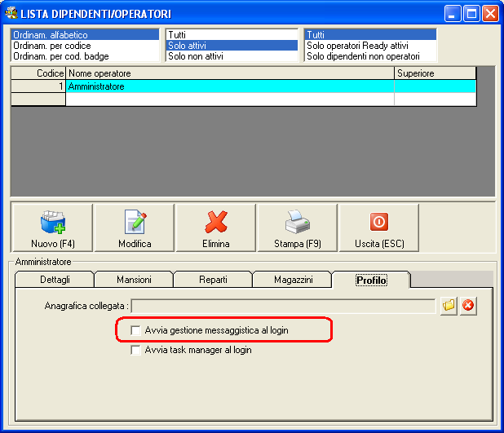The width and height of the screenshot is (504, 433).
Task: Select Ordinam. per cod. badge option
Action: coord(85,56)
